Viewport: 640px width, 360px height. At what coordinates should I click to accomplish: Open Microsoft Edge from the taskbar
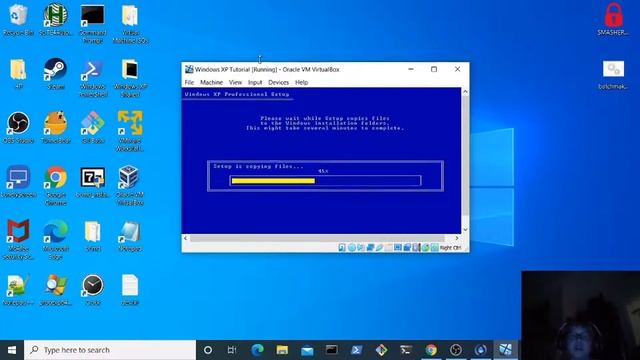pyautogui.click(x=257, y=350)
